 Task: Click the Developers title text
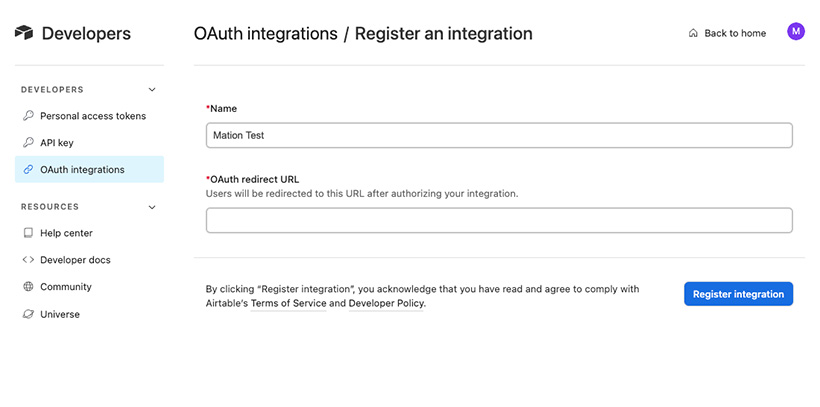pos(86,33)
